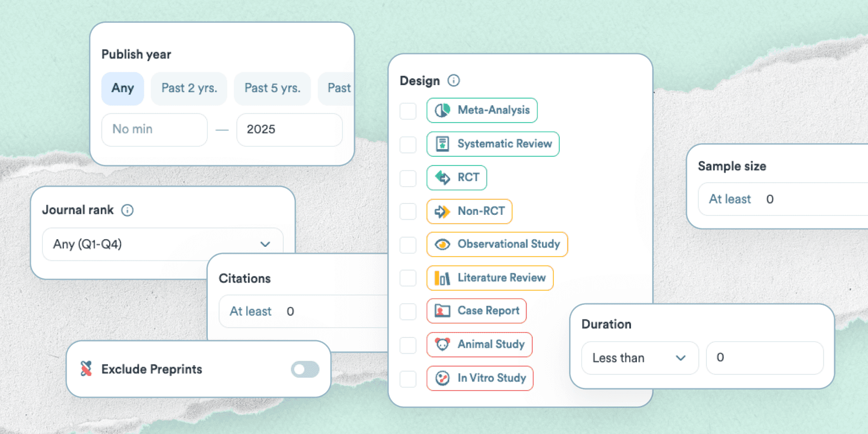Click the Non-RCT design tag
The image size is (868, 434).
pyautogui.click(x=469, y=212)
